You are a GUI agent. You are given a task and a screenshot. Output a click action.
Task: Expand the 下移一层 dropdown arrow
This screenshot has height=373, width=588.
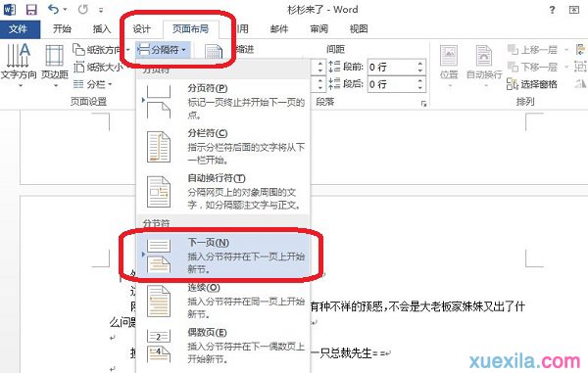[x=566, y=67]
